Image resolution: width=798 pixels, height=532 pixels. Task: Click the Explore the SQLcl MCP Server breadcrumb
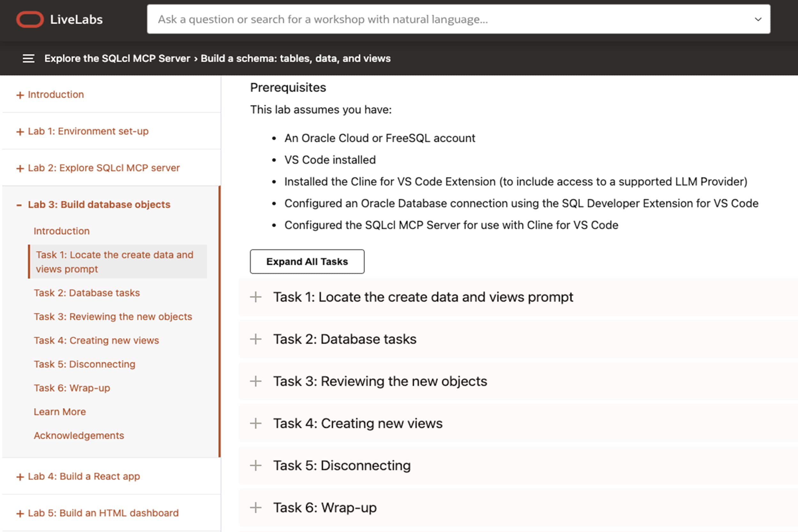[117, 58]
